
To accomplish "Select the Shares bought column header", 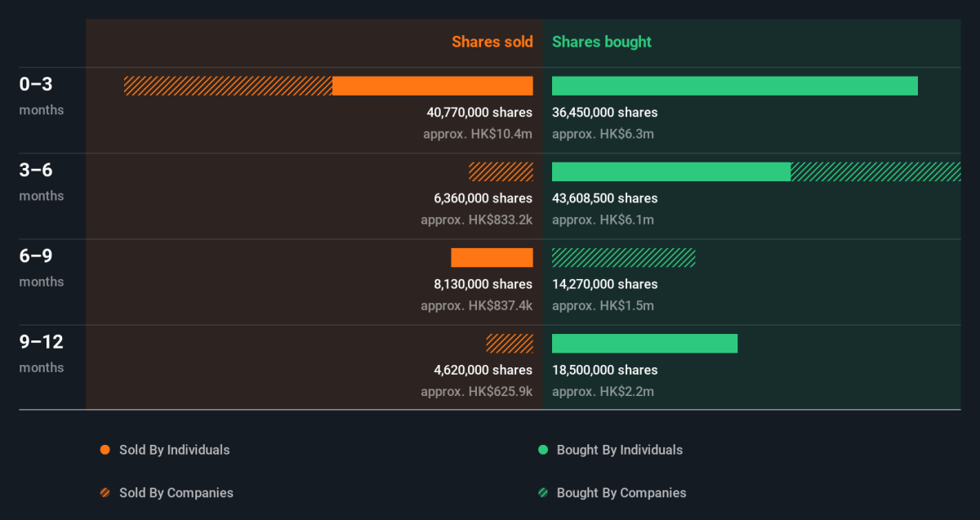I will coord(602,42).
